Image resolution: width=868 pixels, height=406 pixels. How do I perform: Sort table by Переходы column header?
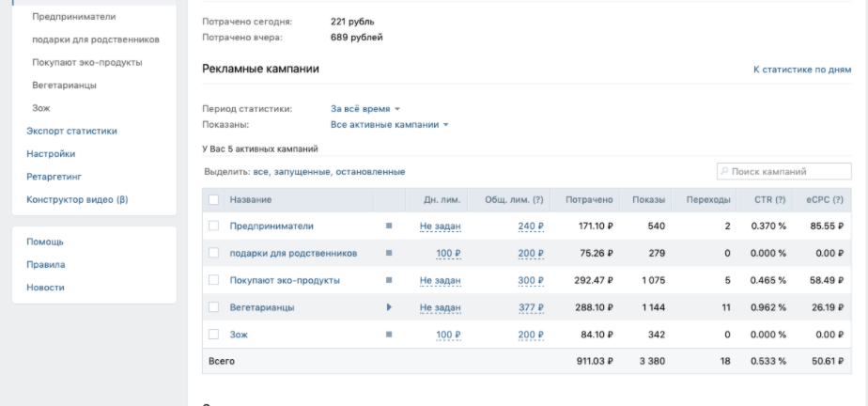(x=708, y=200)
